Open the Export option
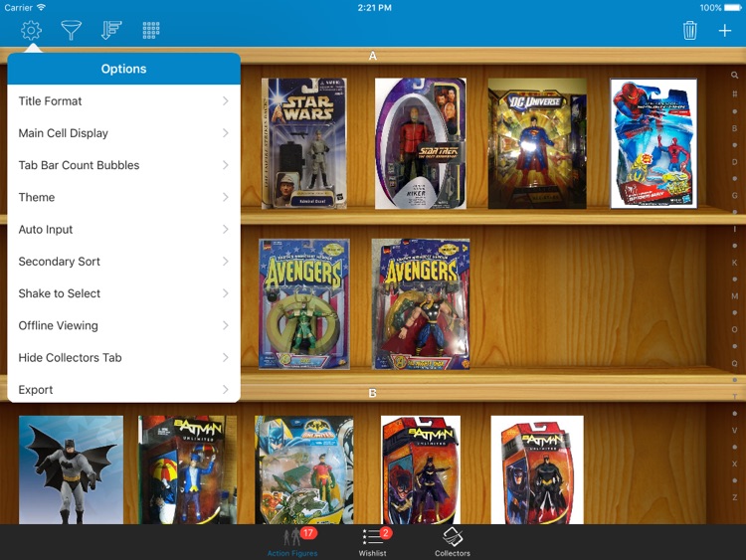 123,390
